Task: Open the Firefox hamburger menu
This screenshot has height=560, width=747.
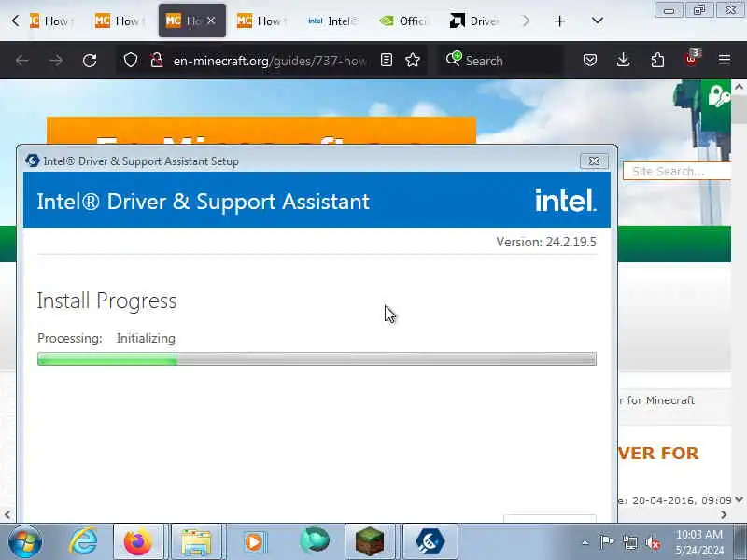Action: 725,60
